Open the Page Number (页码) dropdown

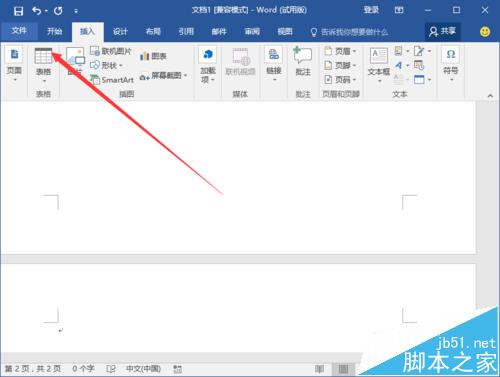click(354, 80)
